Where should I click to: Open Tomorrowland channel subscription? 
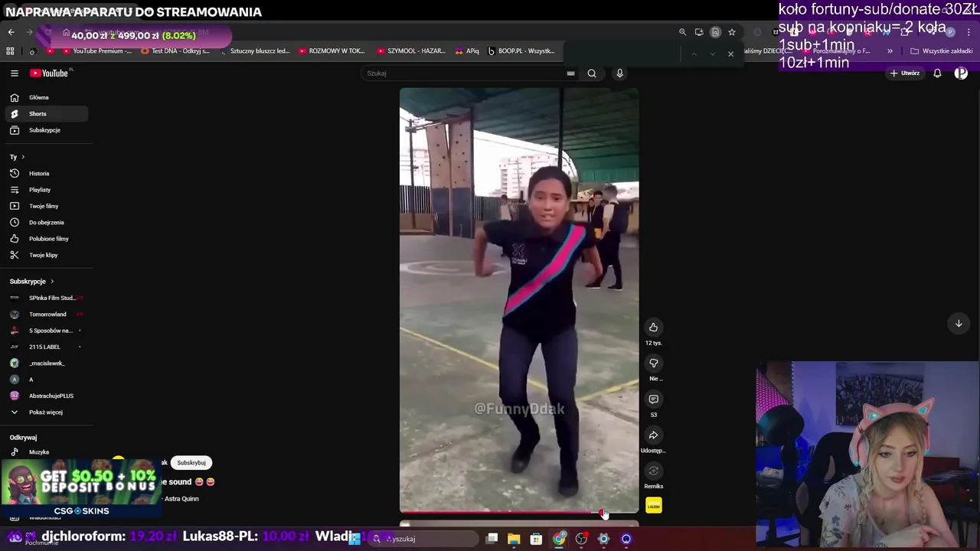tap(46, 315)
